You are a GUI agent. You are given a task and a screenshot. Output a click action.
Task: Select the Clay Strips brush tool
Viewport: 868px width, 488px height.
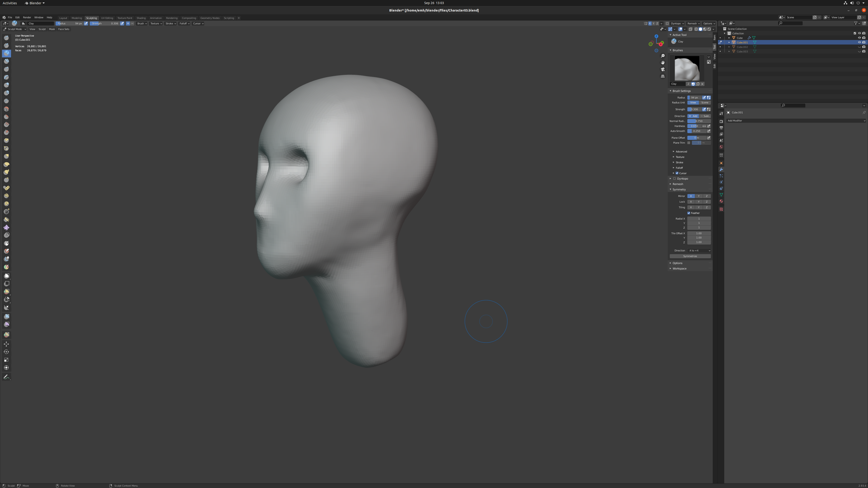[6, 61]
